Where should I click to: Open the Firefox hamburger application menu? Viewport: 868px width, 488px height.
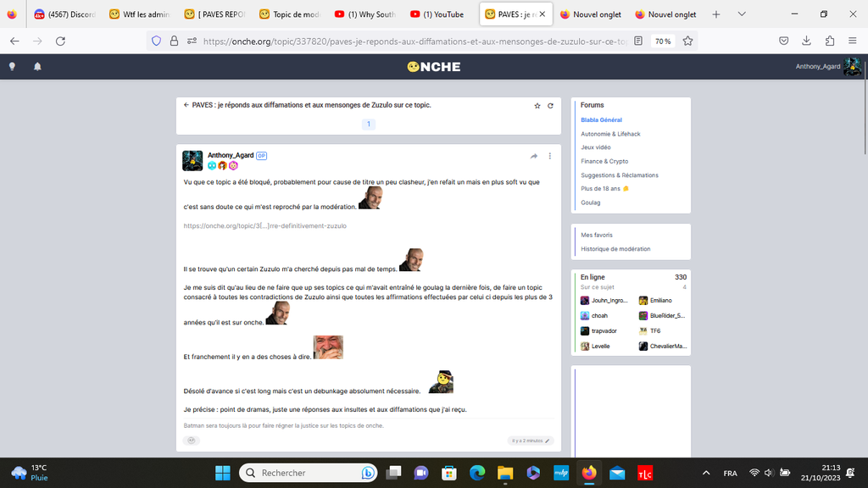tap(852, 41)
